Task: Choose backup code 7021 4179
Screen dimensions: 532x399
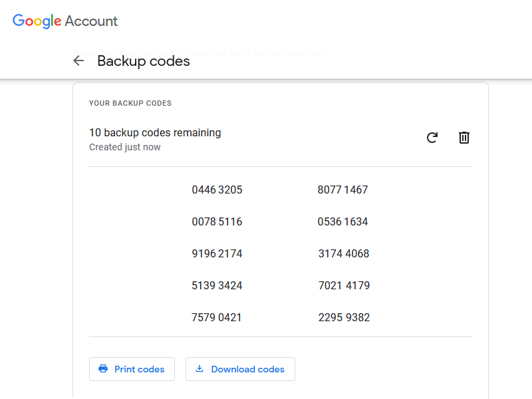Action: coord(344,286)
